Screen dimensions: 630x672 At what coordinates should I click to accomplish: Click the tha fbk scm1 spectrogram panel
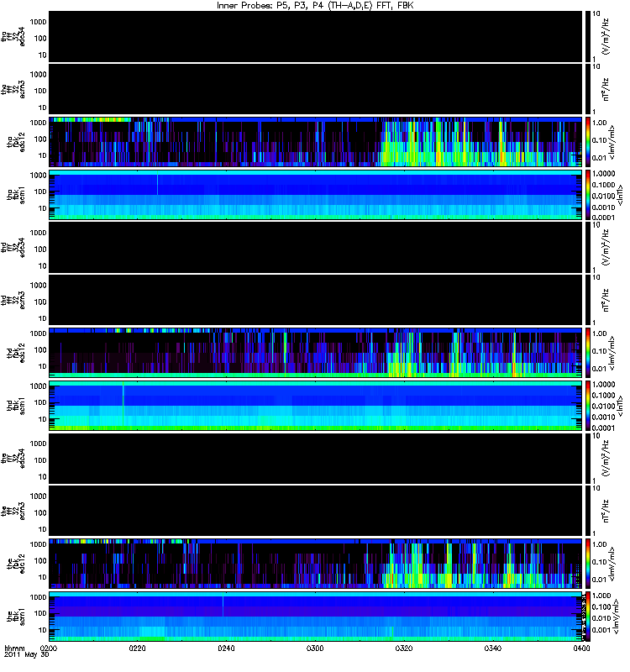click(316, 195)
